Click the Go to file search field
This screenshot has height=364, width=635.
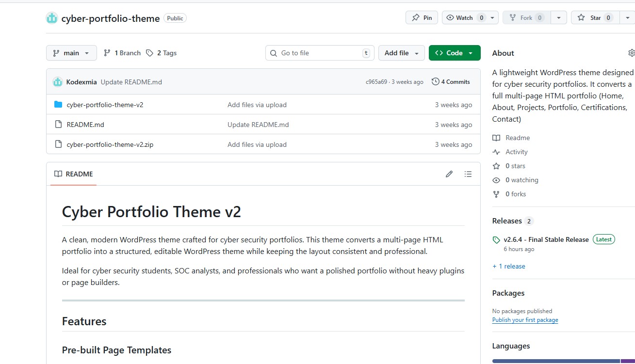(319, 53)
